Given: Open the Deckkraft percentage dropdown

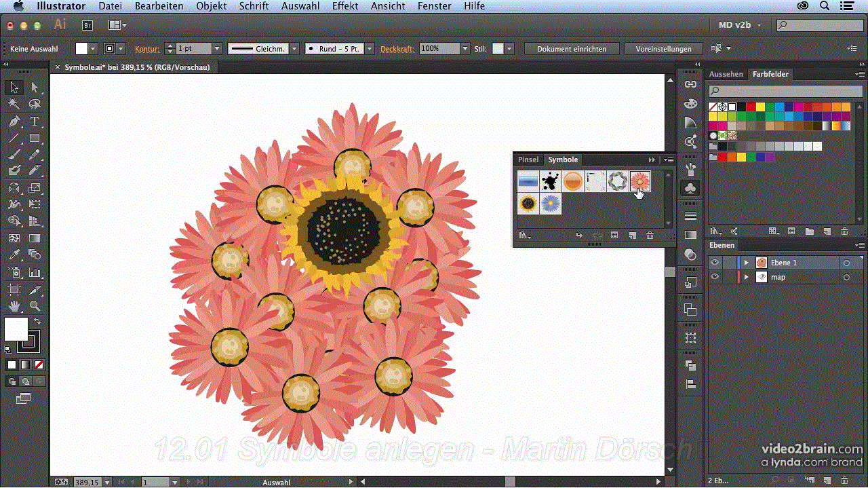Looking at the screenshot, I should tap(465, 49).
